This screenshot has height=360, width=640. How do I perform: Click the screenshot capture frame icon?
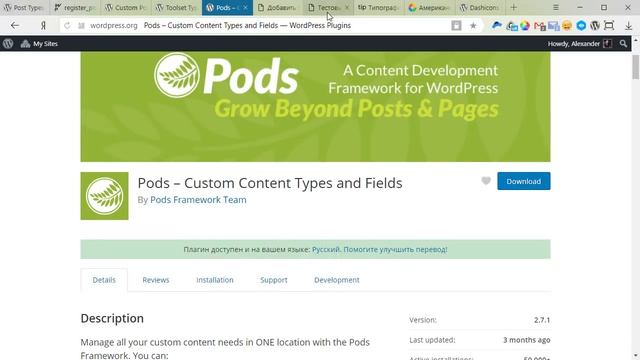pyautogui.click(x=609, y=25)
